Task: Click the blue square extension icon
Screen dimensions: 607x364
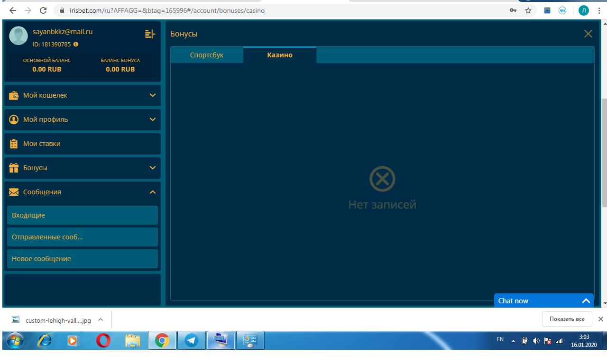Action: 547,10
